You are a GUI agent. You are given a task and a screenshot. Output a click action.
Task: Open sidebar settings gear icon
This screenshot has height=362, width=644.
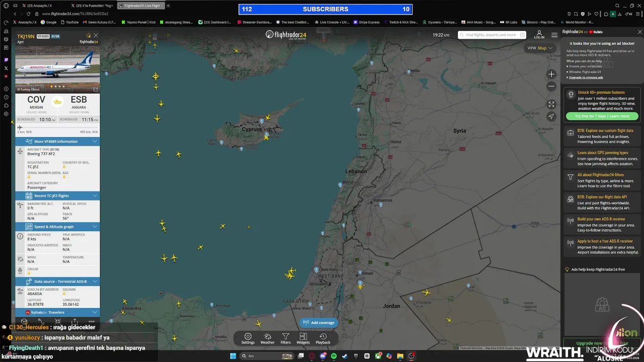click(6, 114)
